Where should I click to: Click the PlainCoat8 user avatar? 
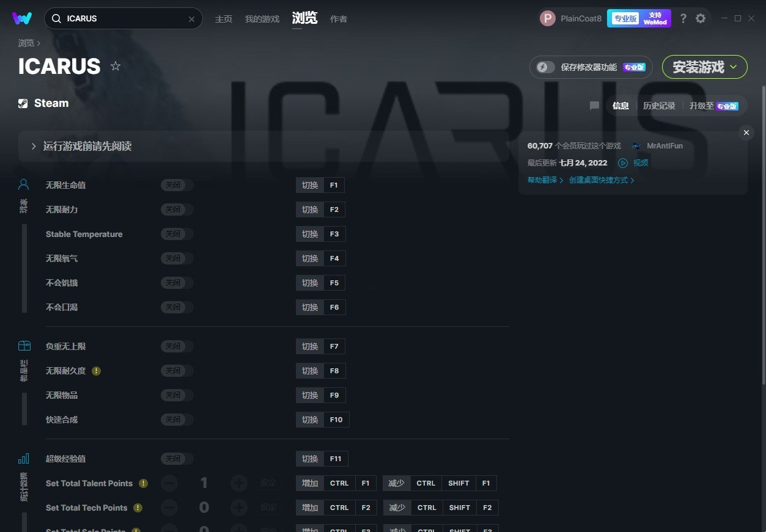click(x=548, y=18)
